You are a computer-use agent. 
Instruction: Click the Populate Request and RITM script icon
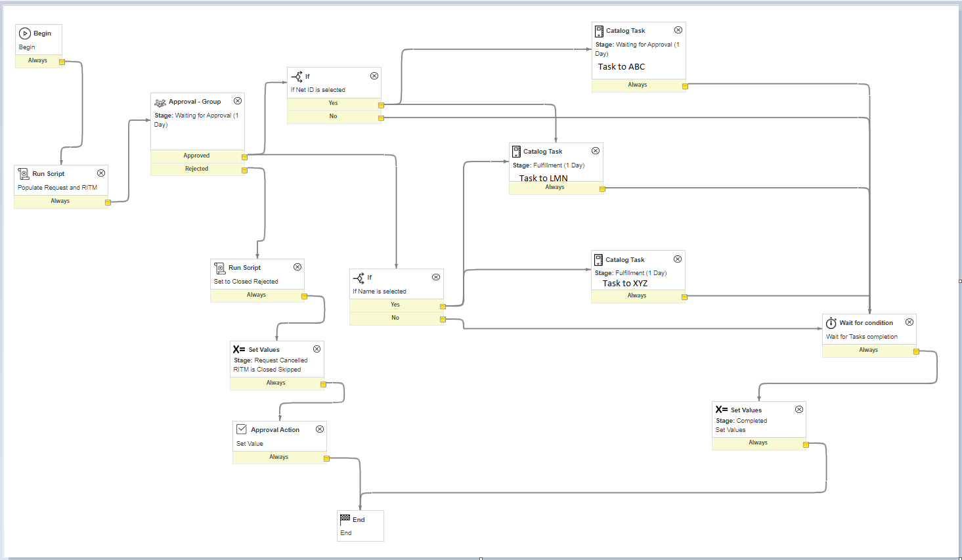[x=23, y=174]
